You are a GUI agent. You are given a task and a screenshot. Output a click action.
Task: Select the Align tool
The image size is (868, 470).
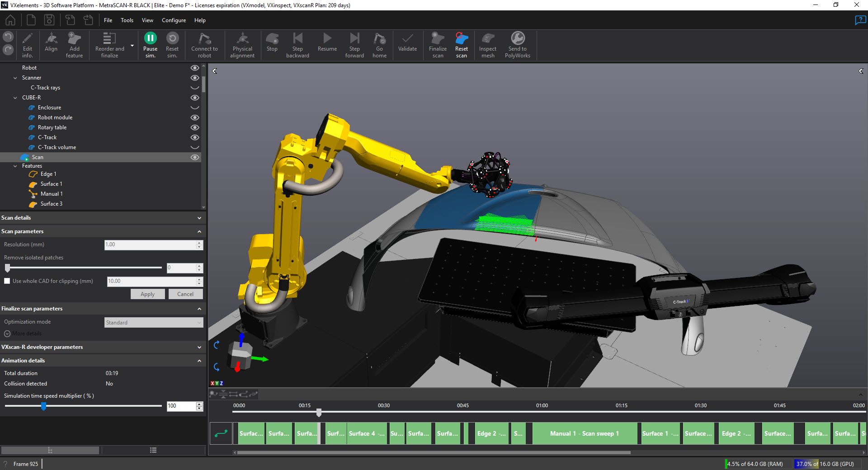point(51,42)
